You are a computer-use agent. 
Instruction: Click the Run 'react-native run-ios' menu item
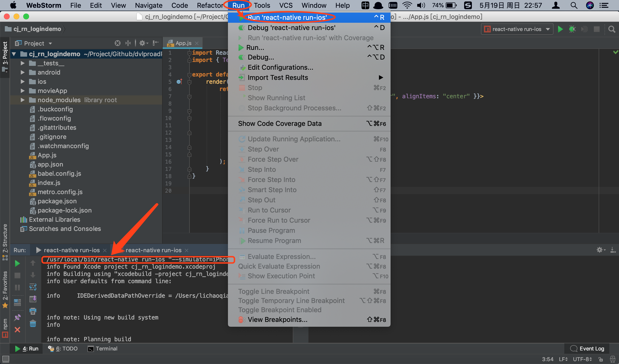tap(291, 17)
